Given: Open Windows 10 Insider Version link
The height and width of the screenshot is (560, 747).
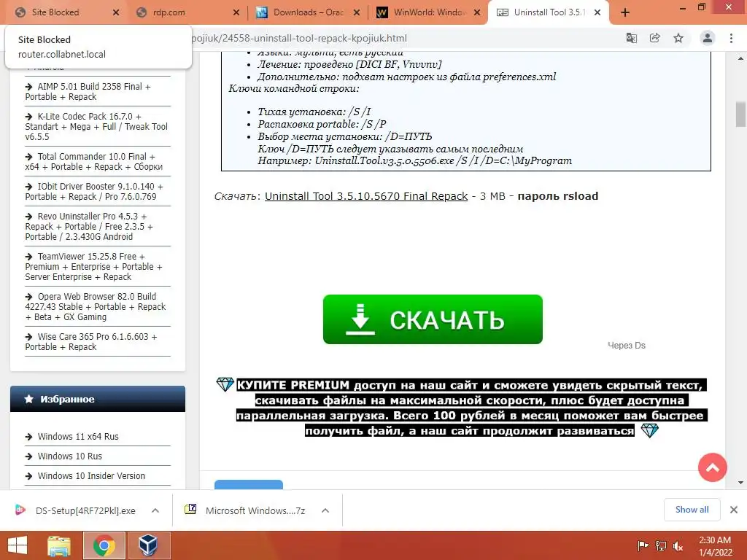Looking at the screenshot, I should tap(91, 475).
